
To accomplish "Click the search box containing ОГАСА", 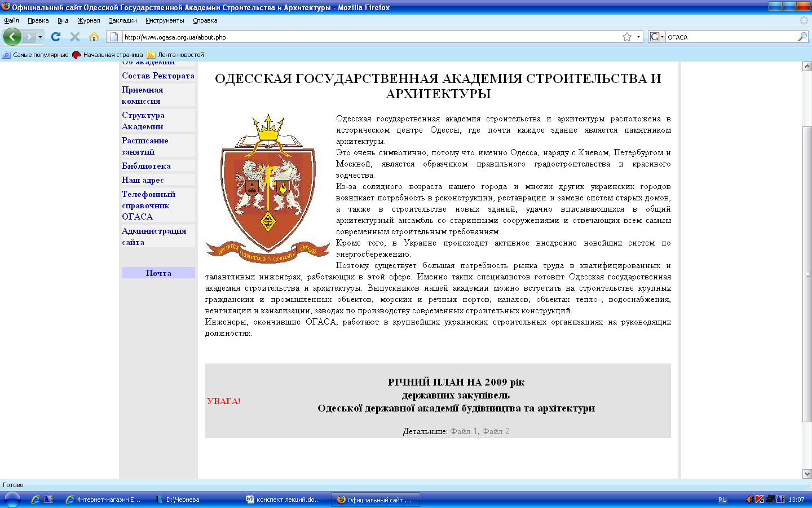I will 731,37.
